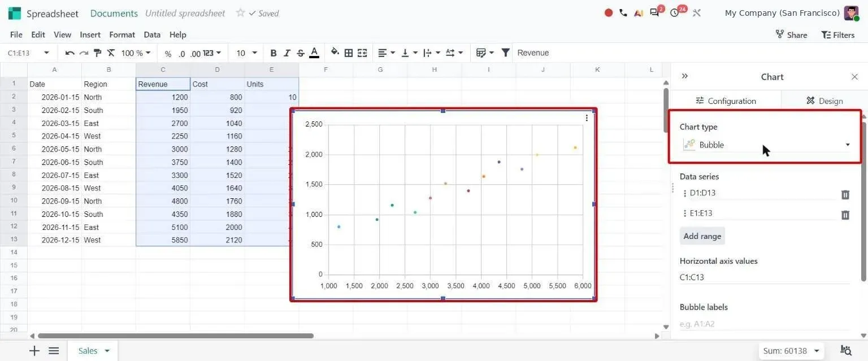This screenshot has height=361, width=868.
Task: Open the horizontal align dropdown
Action: point(387,53)
